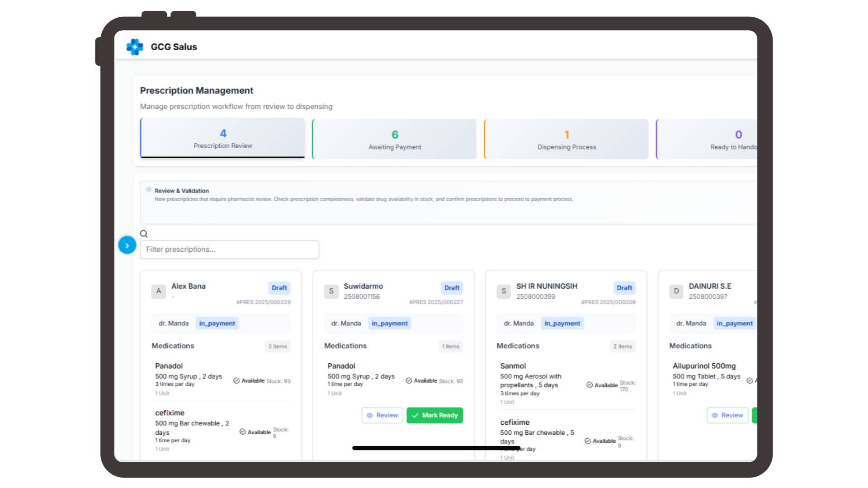Click Suwidarmo's avatar letter S

coord(331,291)
